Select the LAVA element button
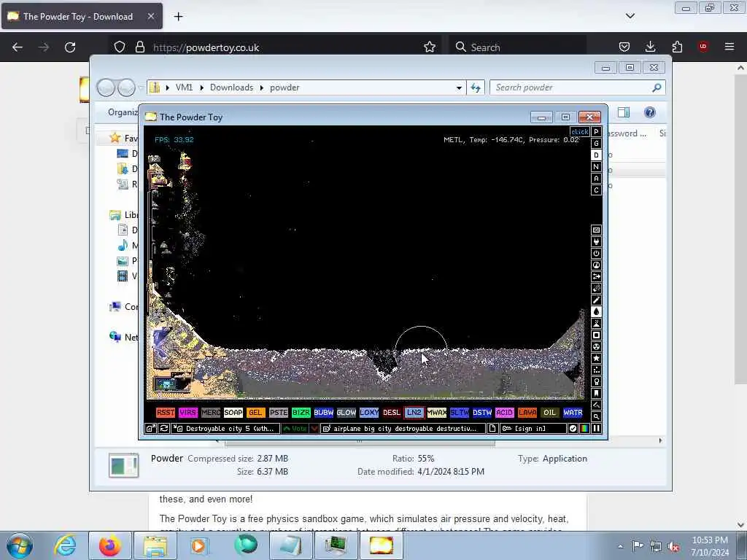This screenshot has width=747, height=560. (x=527, y=413)
